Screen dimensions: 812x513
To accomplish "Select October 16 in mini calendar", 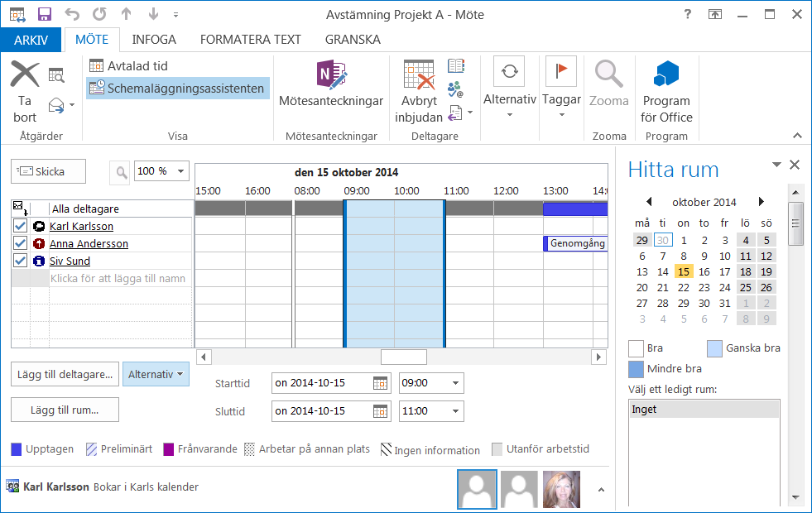I will click(704, 271).
